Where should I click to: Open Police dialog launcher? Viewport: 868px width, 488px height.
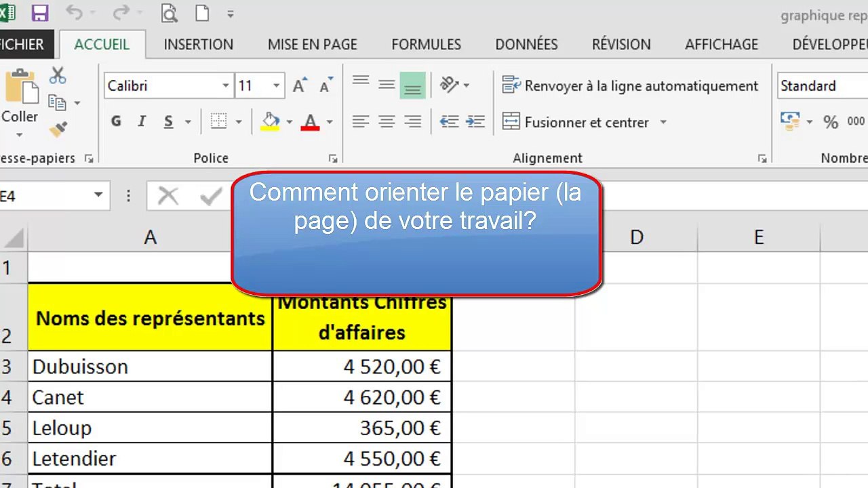(x=333, y=159)
